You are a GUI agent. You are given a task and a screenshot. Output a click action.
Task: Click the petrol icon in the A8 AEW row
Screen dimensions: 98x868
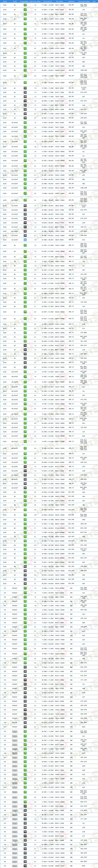click(x=25, y=520)
